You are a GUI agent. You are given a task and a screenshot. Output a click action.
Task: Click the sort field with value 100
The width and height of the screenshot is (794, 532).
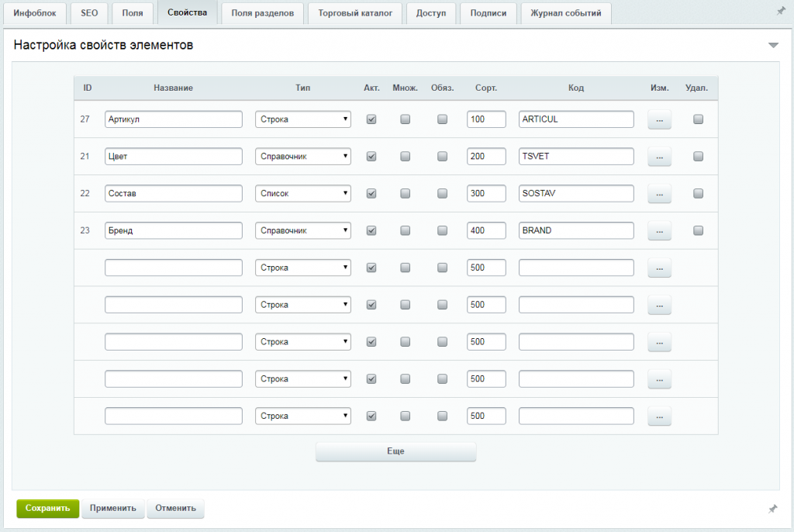(x=486, y=119)
